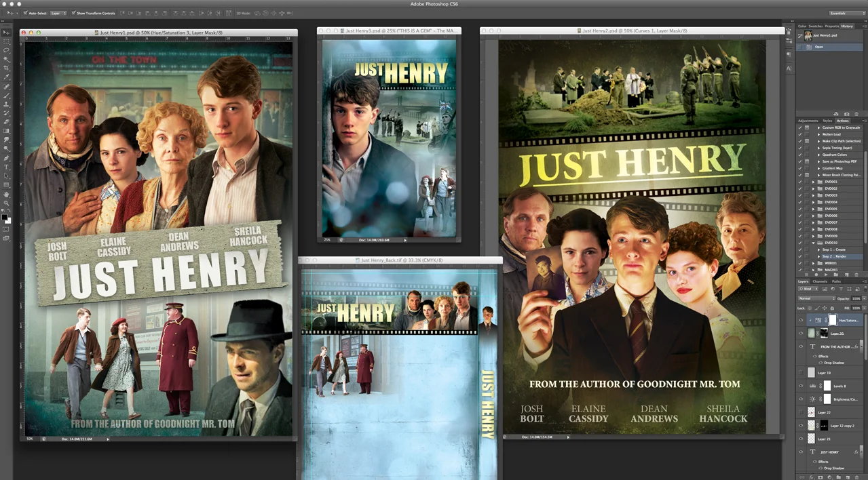Select the Brush tool
868x480 pixels.
click(x=7, y=95)
